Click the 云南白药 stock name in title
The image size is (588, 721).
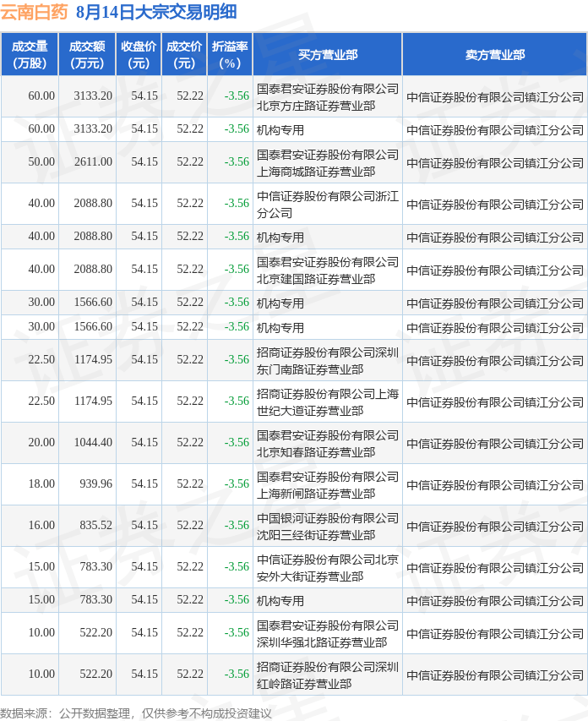(x=35, y=12)
